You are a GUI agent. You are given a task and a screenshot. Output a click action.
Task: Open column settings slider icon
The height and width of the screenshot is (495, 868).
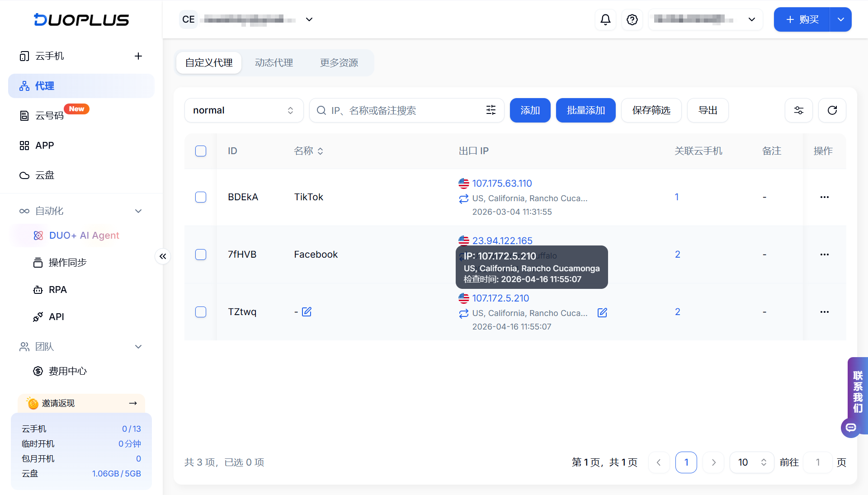pos(799,110)
